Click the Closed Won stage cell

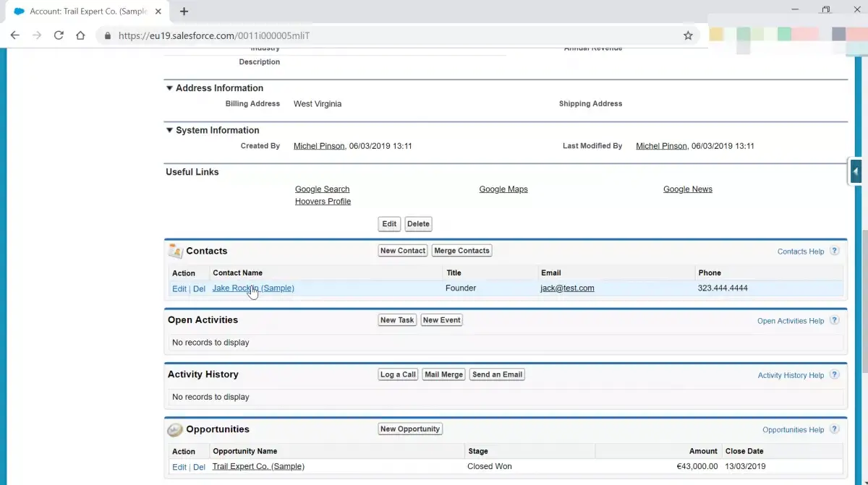pos(490,467)
